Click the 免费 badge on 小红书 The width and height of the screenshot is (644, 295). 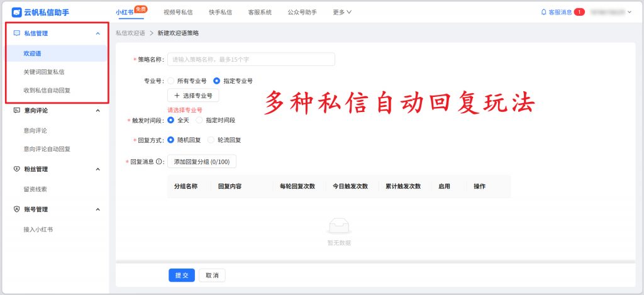(x=141, y=9)
